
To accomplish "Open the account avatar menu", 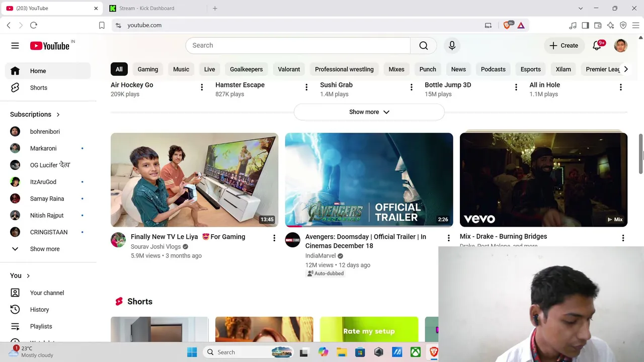I will pos(621,45).
